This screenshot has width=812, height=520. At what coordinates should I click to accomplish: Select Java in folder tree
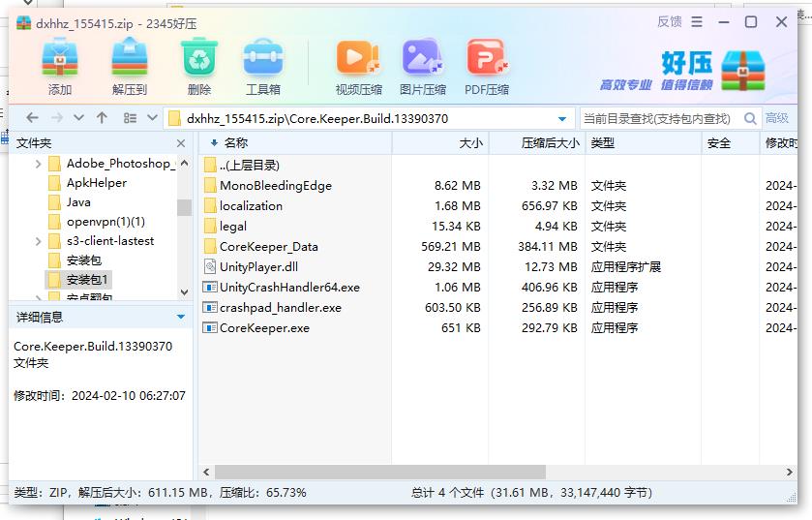[x=78, y=202]
